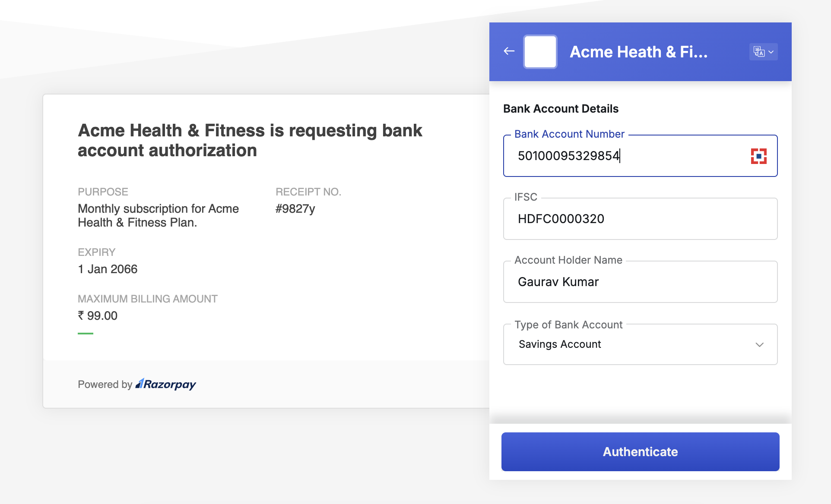
Task: Click the Acme Heath & Fi... header title
Action: 639,51
